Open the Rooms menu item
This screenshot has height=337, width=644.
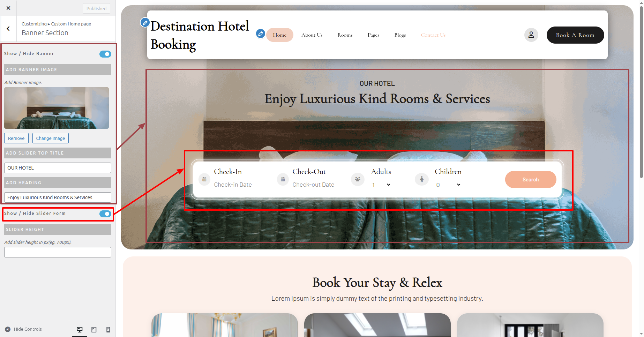(x=345, y=35)
